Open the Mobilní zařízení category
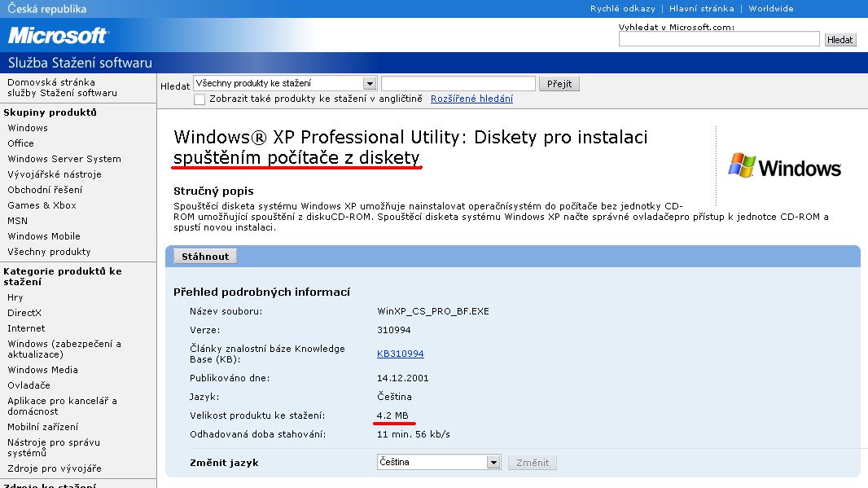The width and height of the screenshot is (868, 488). click(x=42, y=427)
